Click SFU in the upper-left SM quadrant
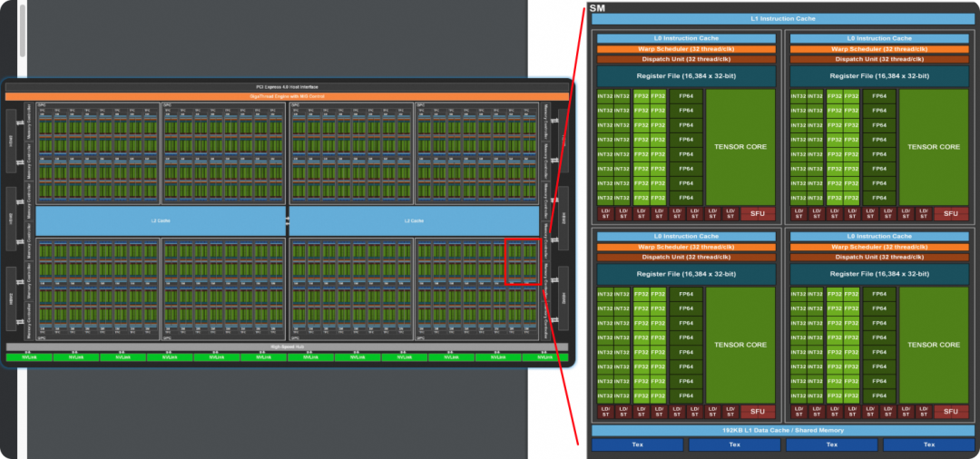 tap(758, 213)
